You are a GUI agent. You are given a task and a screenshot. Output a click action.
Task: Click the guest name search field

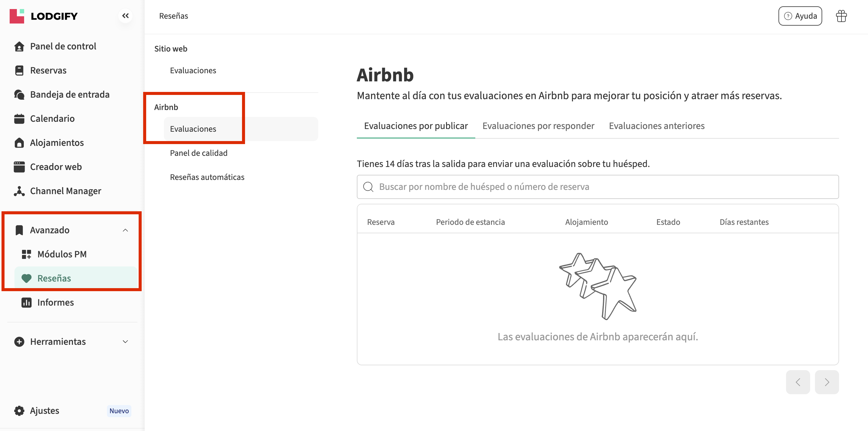click(x=598, y=187)
